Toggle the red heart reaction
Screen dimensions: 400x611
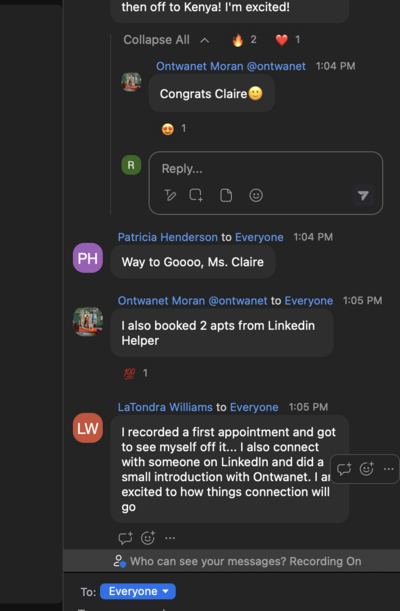pos(288,40)
